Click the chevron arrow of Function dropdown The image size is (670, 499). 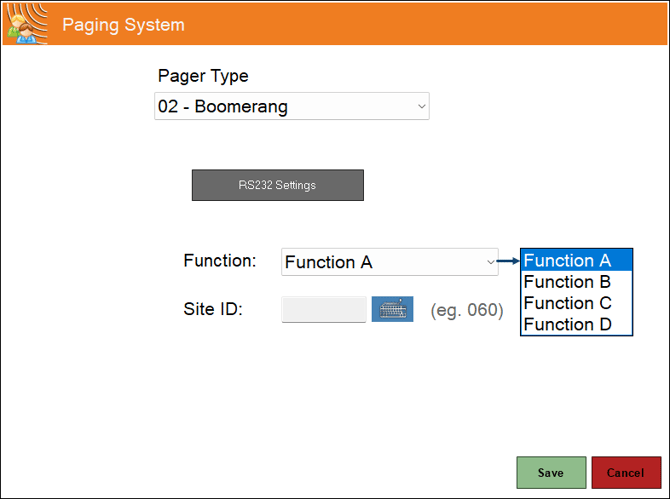[x=490, y=262]
